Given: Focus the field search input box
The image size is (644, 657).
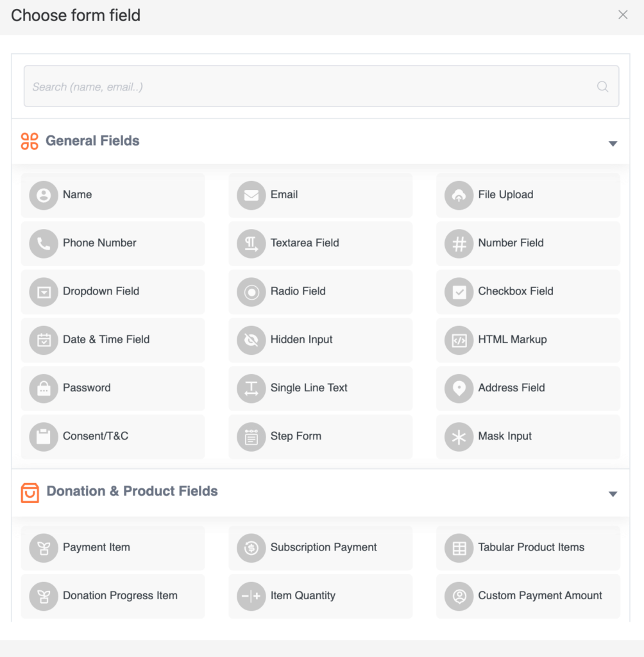Looking at the screenshot, I should 321,87.
